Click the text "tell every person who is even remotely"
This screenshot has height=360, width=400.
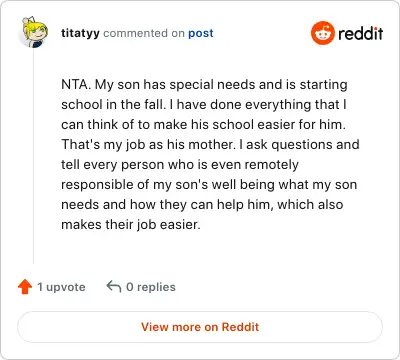[x=180, y=165]
